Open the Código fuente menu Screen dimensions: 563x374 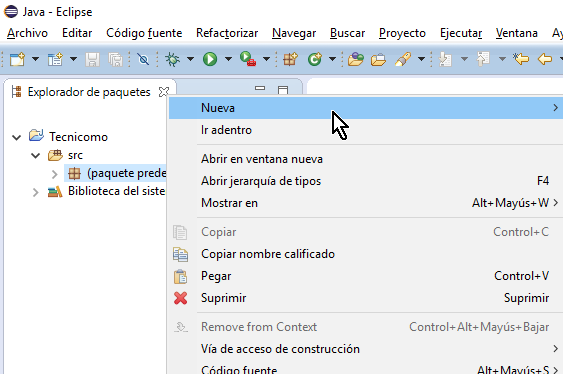(x=144, y=33)
